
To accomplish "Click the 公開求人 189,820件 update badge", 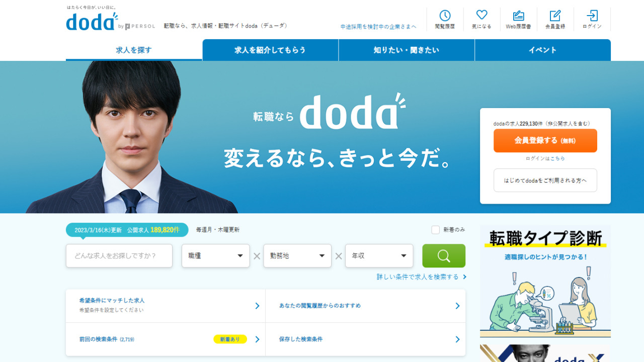I will click(x=127, y=230).
